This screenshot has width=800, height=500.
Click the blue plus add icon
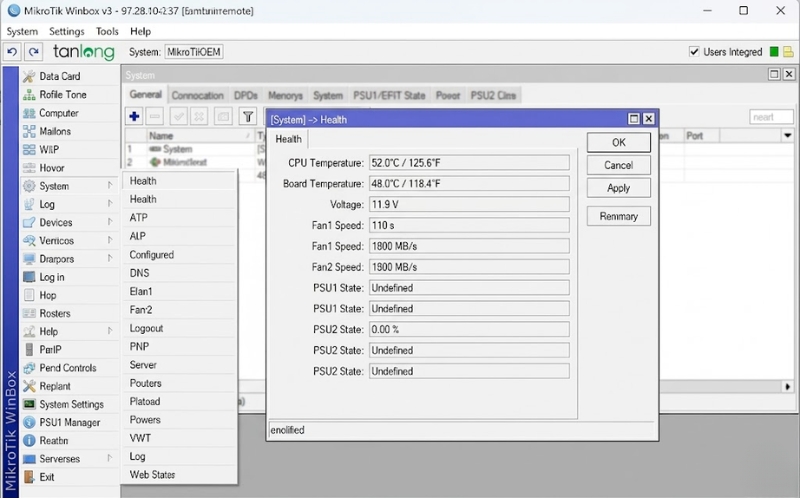[x=134, y=117]
